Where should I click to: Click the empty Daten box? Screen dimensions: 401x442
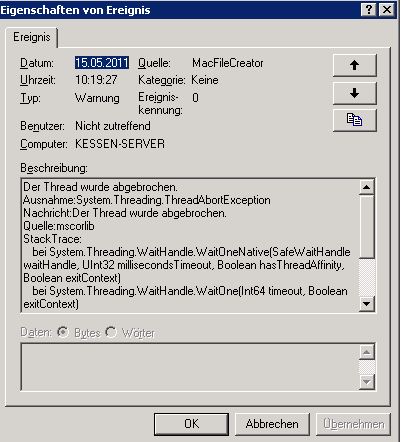point(190,367)
